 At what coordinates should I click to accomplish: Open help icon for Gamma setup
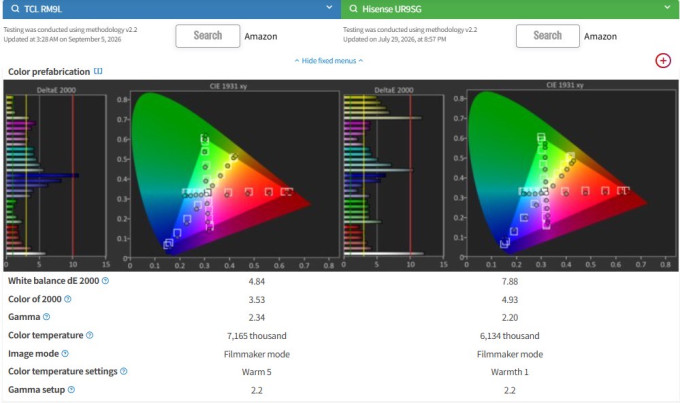click(71, 390)
